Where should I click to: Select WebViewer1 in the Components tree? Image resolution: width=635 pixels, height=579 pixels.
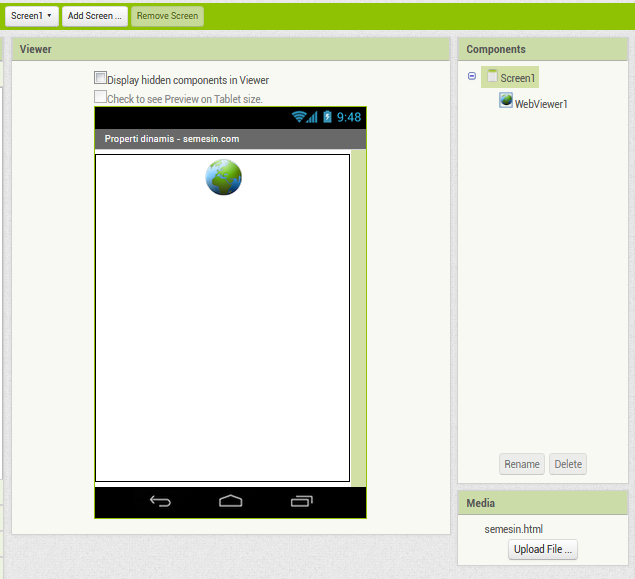541,104
